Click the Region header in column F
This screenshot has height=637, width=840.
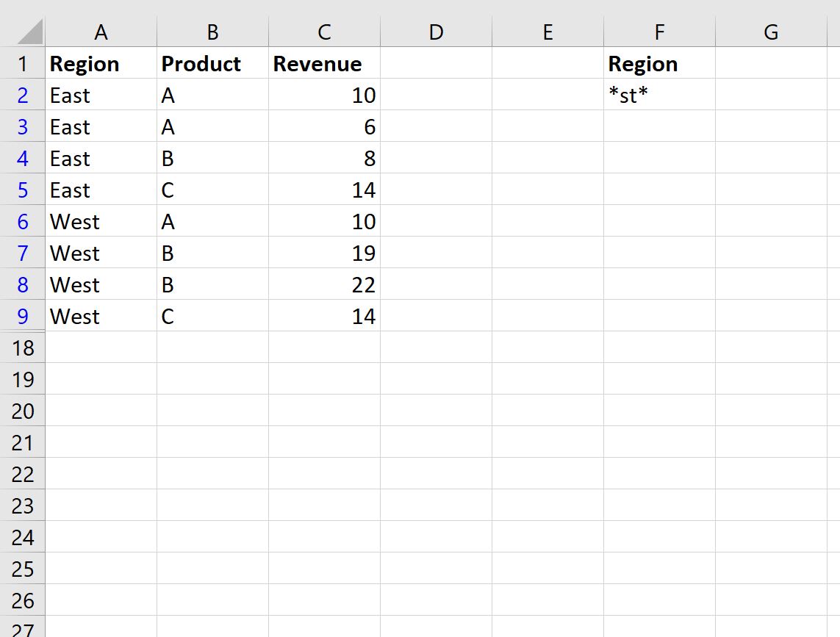659,63
